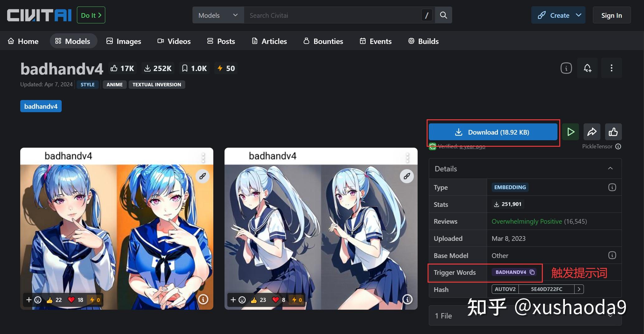Click the Sign In button

coord(611,15)
